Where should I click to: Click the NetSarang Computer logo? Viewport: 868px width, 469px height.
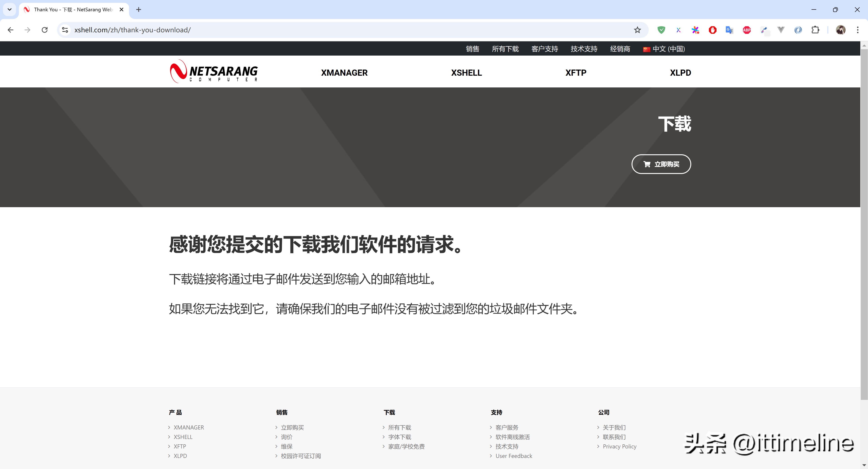pos(214,72)
